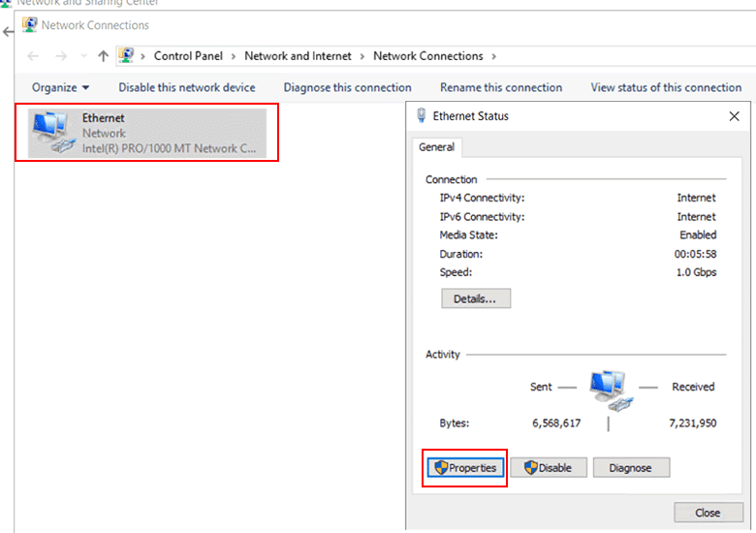
Task: Go up one folder level arrow
Action: coord(103,56)
